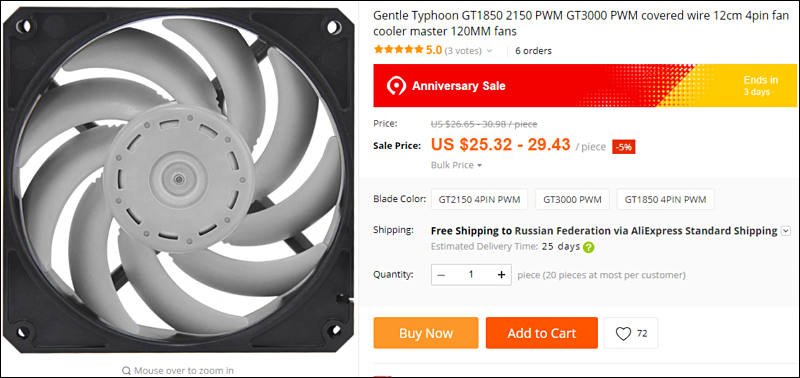Click the fan product image
Viewport: 800px width, 378px height.
[178, 180]
